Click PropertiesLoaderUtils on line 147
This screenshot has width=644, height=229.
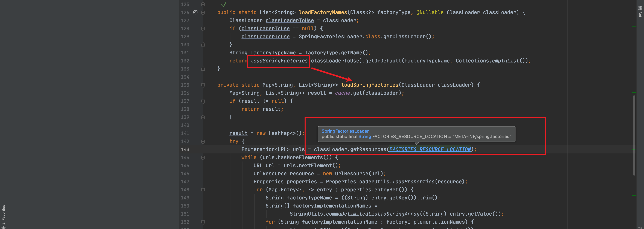click(x=358, y=181)
